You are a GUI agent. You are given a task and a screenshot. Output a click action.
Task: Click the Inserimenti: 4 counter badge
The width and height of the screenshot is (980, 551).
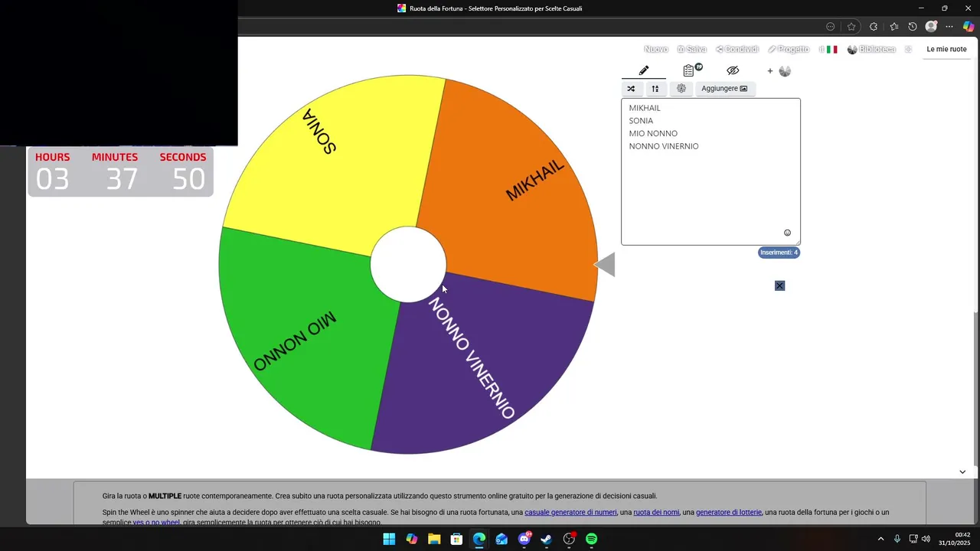pyautogui.click(x=779, y=253)
